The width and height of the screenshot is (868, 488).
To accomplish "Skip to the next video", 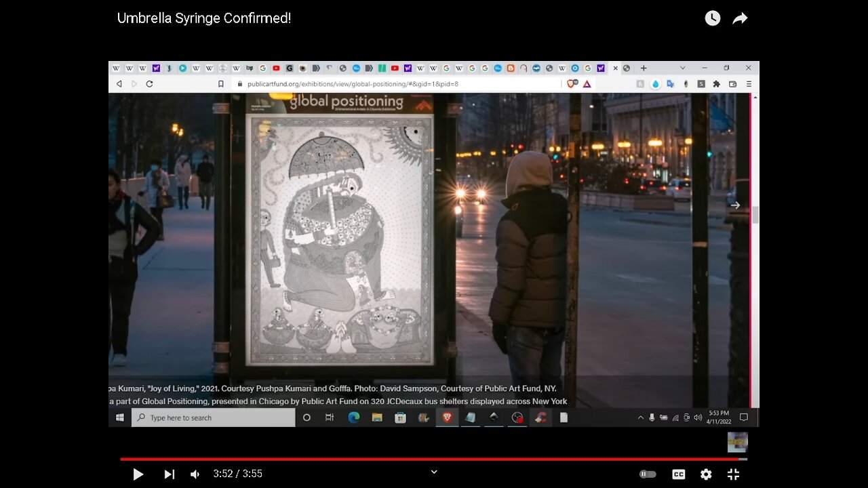I will [x=170, y=474].
